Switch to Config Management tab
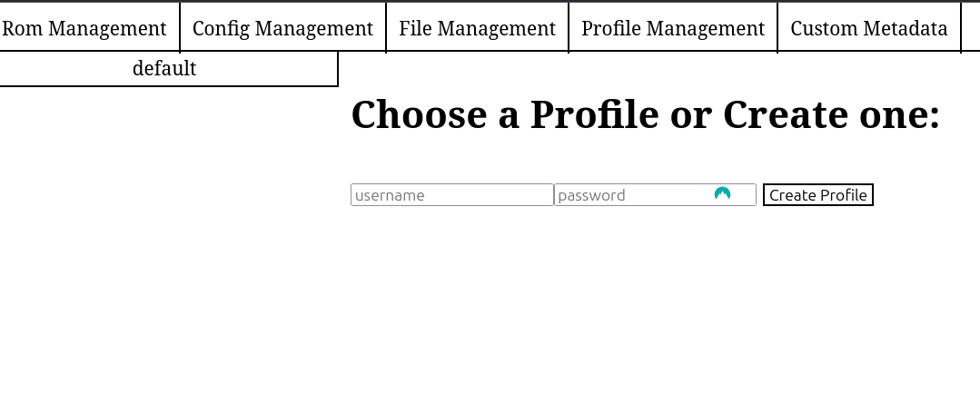 click(x=282, y=28)
